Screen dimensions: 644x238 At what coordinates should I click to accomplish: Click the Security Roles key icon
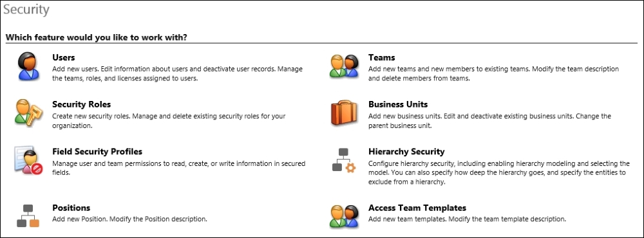tap(29, 112)
